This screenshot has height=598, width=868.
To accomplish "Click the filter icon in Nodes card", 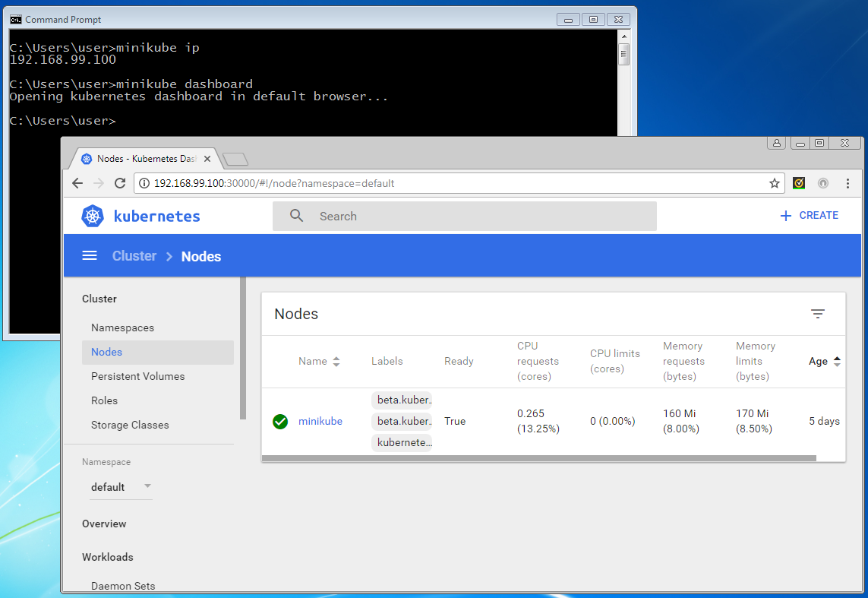I will [817, 314].
